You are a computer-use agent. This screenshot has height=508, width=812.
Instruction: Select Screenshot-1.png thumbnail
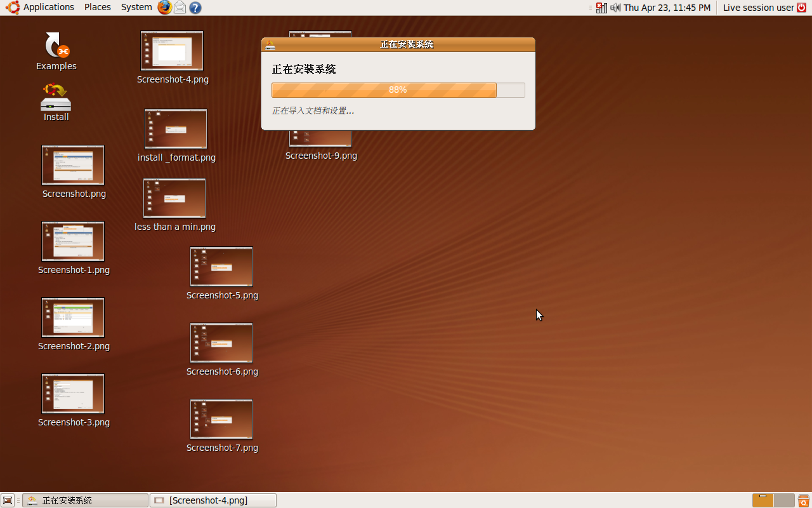73,241
